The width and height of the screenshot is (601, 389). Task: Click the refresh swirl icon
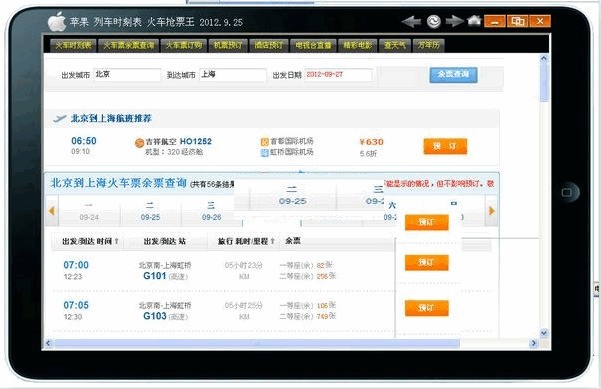(434, 21)
